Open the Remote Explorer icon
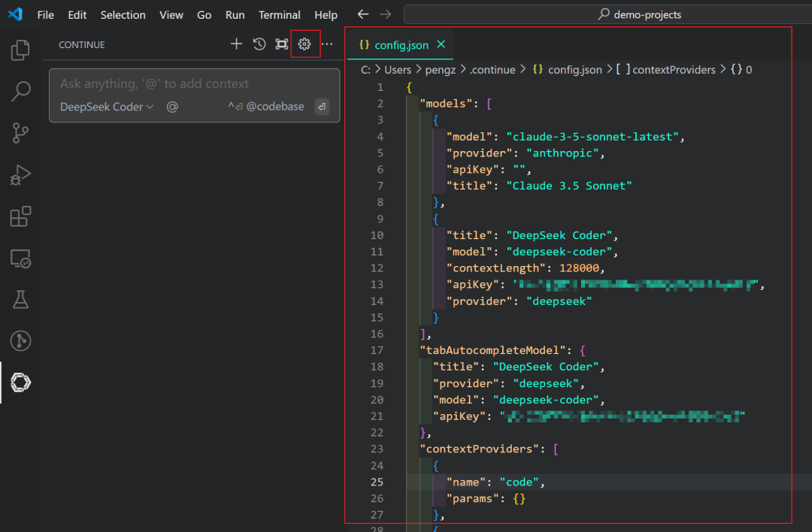The height and width of the screenshot is (532, 812). point(20,258)
